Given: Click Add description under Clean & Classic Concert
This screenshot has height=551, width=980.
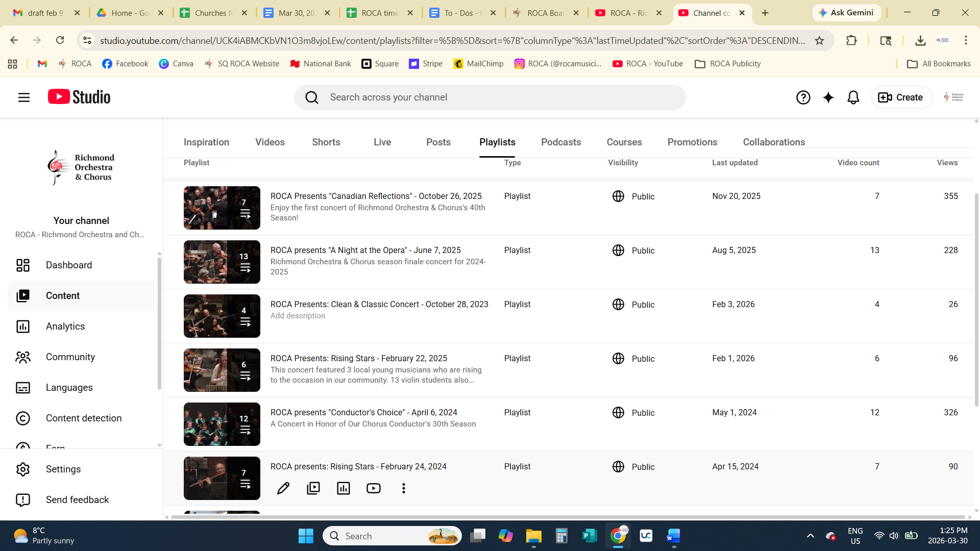Looking at the screenshot, I should pyautogui.click(x=298, y=316).
